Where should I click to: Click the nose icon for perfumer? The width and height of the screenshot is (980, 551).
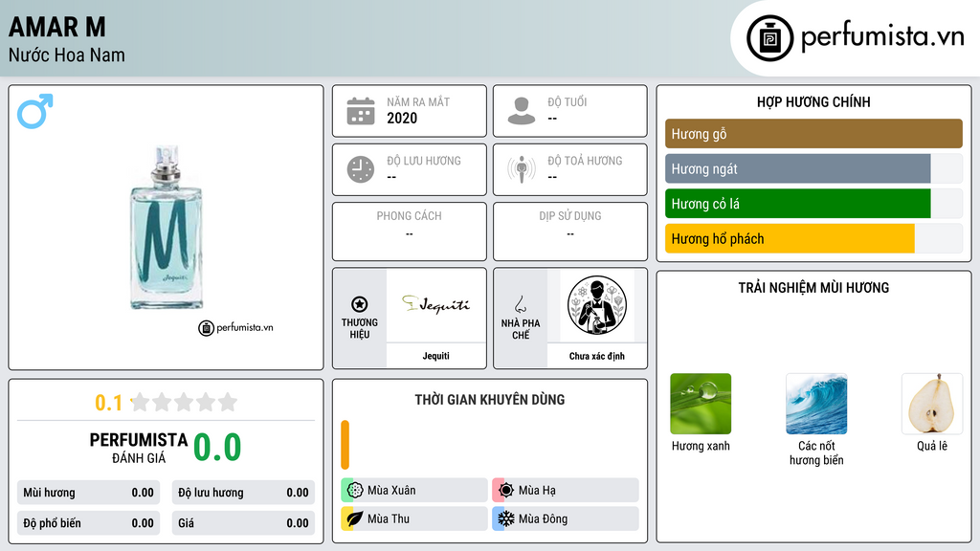[520, 304]
